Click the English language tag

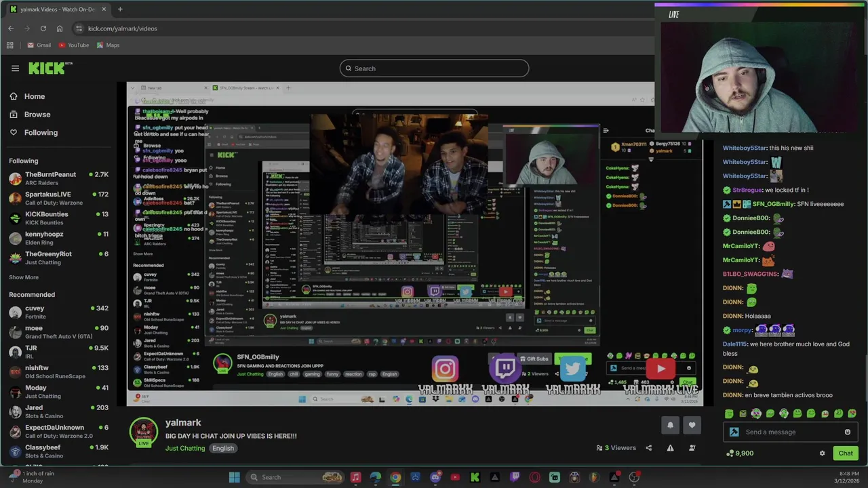click(222, 448)
